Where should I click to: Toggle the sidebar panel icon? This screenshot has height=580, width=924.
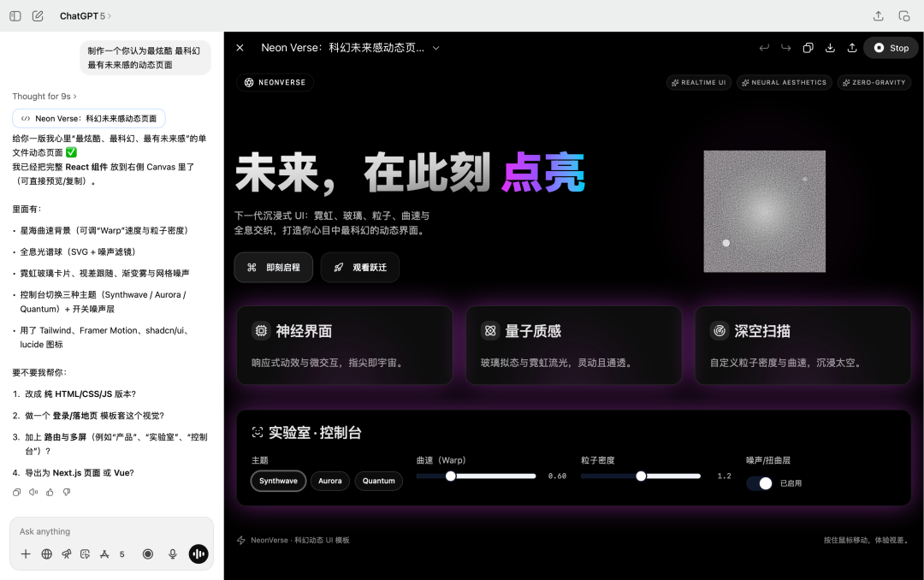(x=15, y=16)
